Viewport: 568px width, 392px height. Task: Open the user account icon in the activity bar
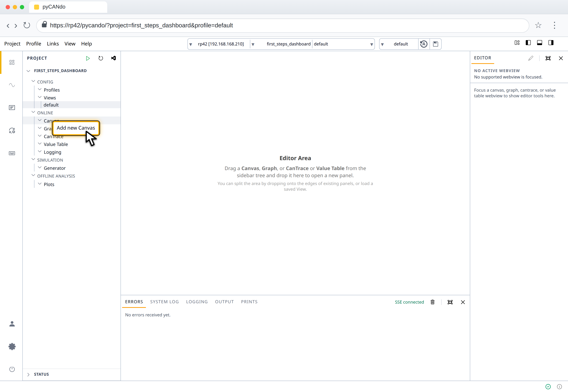[x=12, y=324]
